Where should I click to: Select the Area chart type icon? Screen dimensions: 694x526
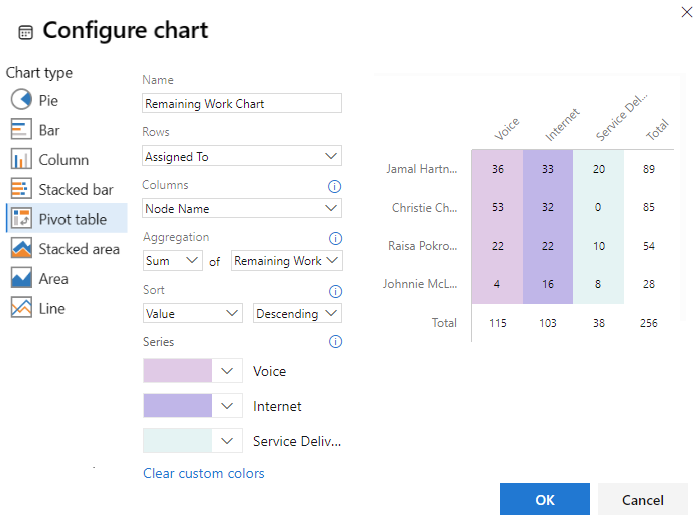pyautogui.click(x=21, y=278)
